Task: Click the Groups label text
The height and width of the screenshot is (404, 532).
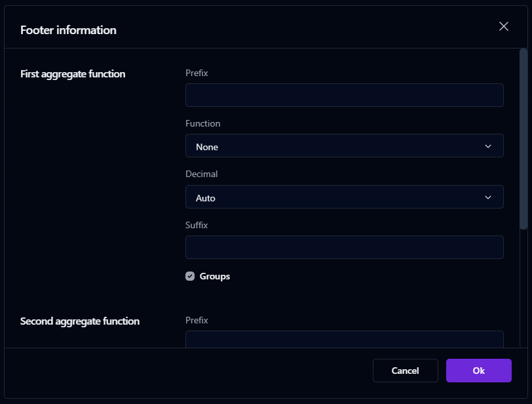Action: point(214,276)
